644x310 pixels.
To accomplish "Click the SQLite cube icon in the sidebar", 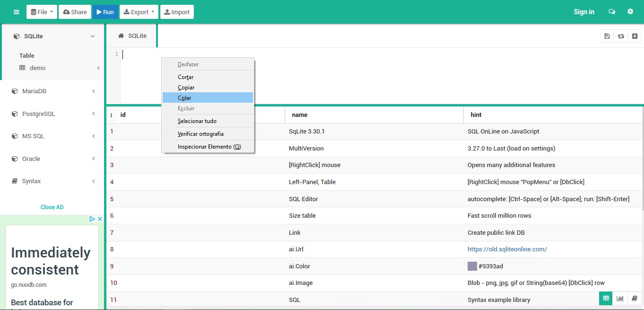I will click(17, 36).
